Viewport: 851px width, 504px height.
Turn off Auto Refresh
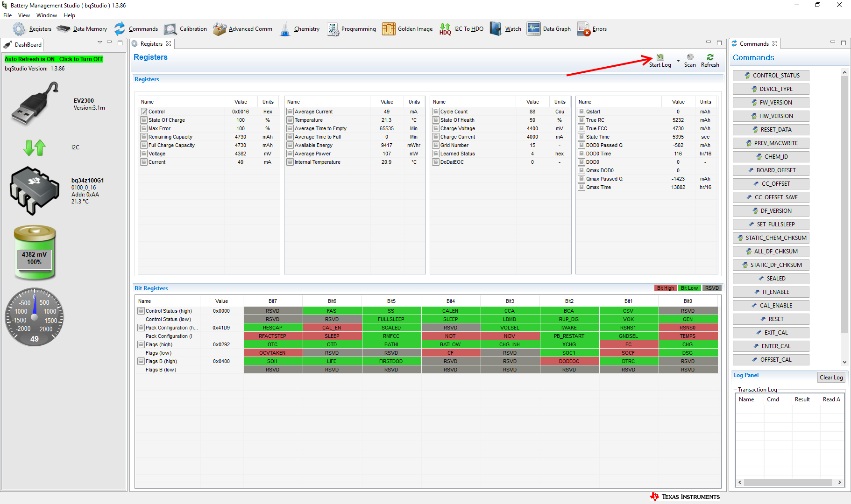click(x=54, y=59)
